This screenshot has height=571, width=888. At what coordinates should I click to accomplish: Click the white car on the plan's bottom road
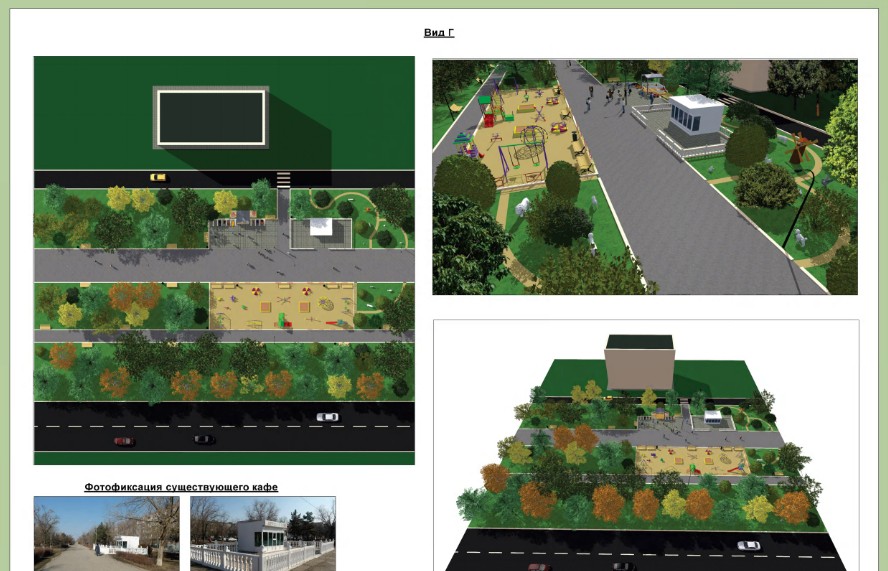click(x=326, y=417)
